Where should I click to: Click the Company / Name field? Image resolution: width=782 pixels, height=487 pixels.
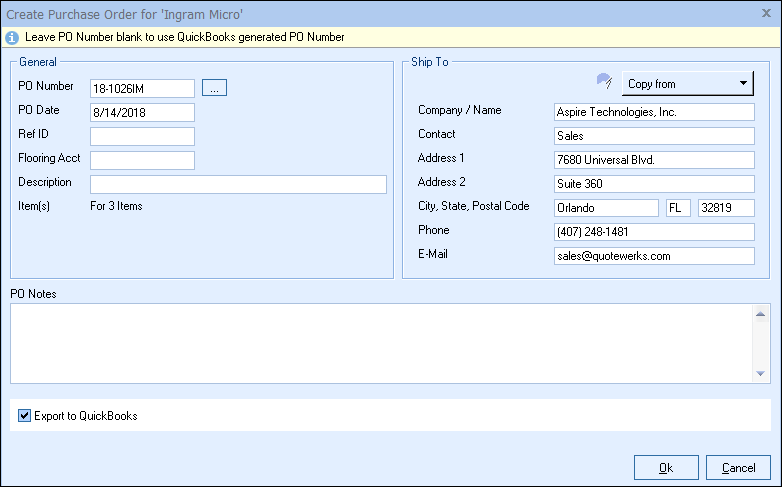(x=654, y=112)
